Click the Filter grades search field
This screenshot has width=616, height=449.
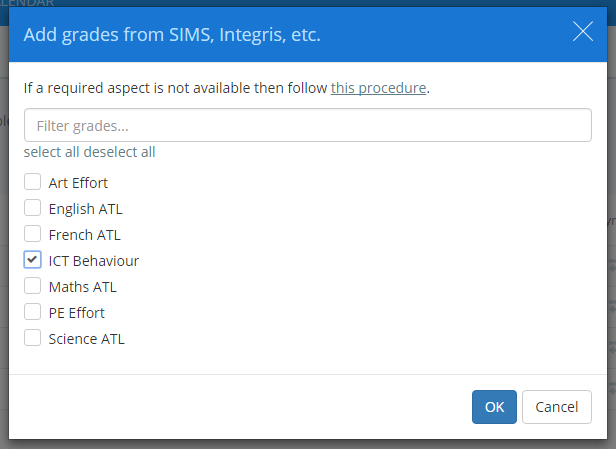tap(307, 126)
